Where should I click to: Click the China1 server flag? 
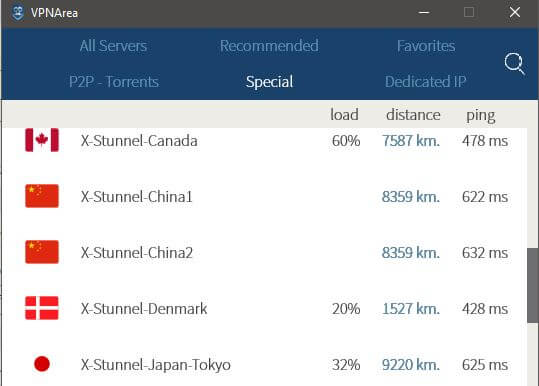pyautogui.click(x=42, y=196)
